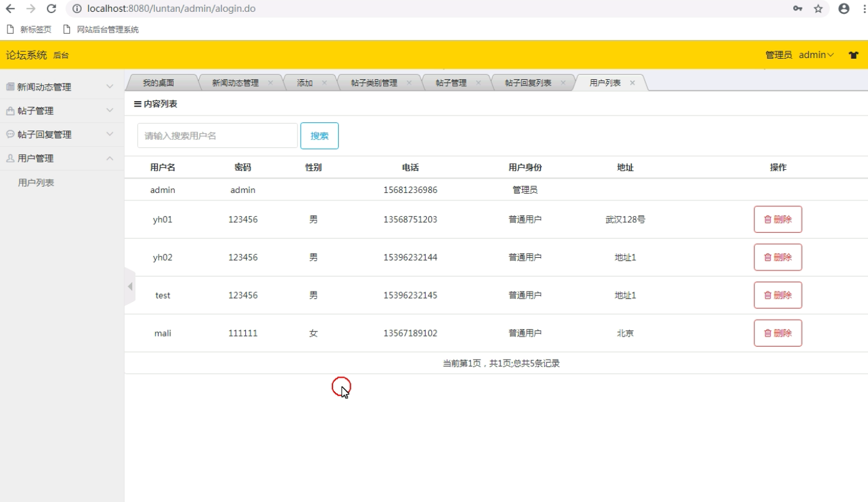Close the 新闻动态管理 tab
This screenshot has height=502, width=868.
coord(270,83)
